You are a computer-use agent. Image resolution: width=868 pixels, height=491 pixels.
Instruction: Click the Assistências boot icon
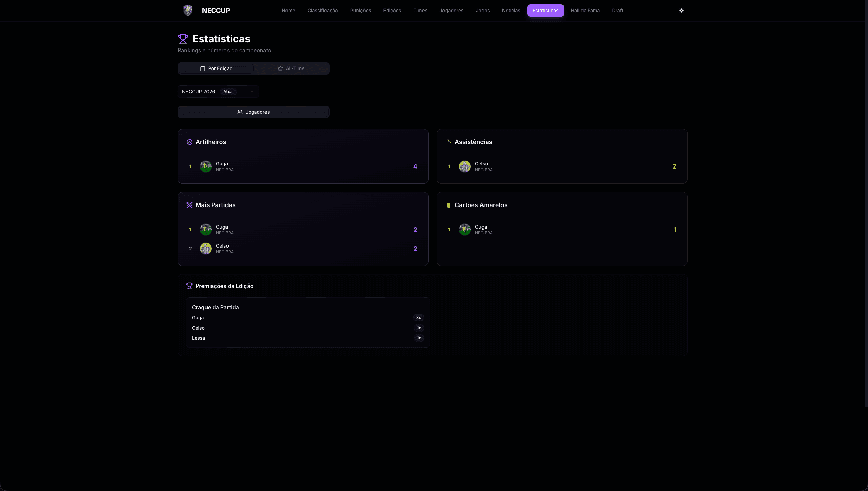pos(449,142)
